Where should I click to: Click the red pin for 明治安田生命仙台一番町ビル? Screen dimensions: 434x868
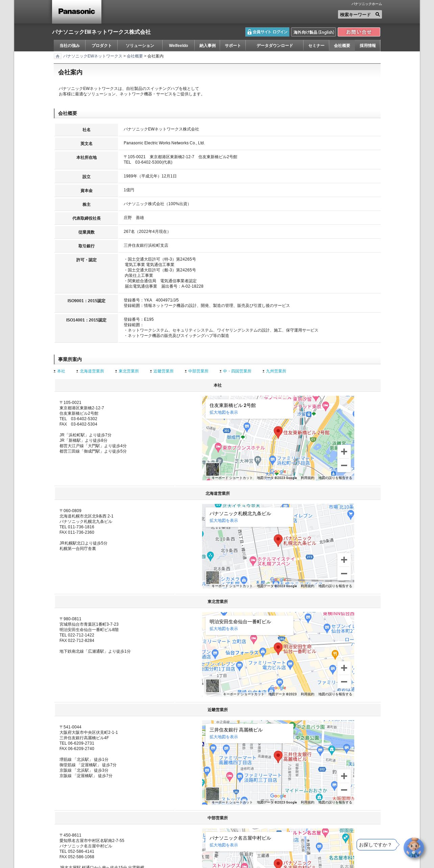click(x=278, y=648)
